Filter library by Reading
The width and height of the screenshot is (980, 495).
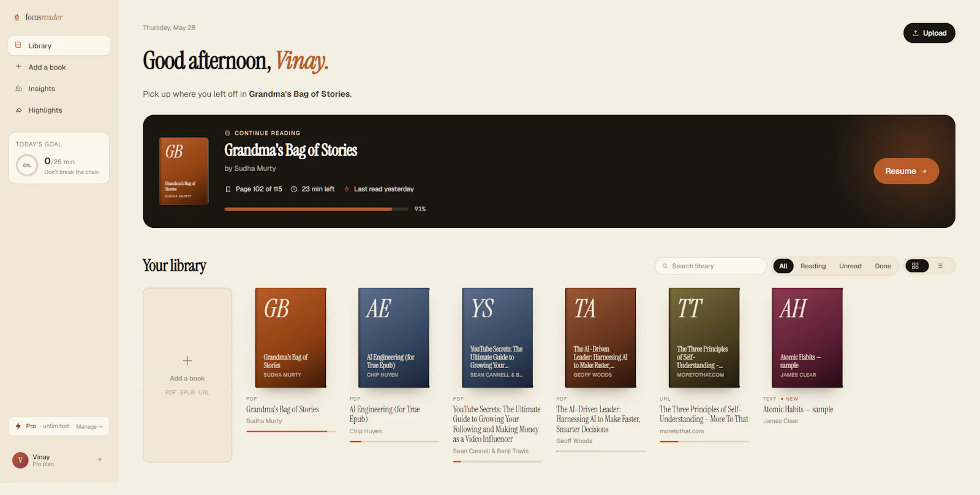(813, 266)
